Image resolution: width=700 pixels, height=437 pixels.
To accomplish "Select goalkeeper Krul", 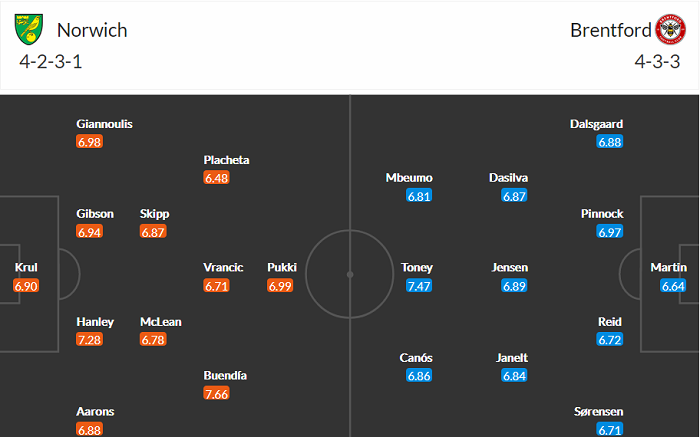I will coord(26,267).
